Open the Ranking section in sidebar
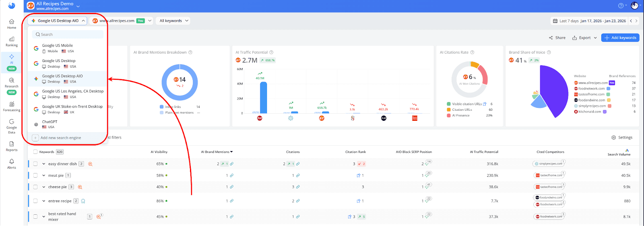 click(12, 41)
